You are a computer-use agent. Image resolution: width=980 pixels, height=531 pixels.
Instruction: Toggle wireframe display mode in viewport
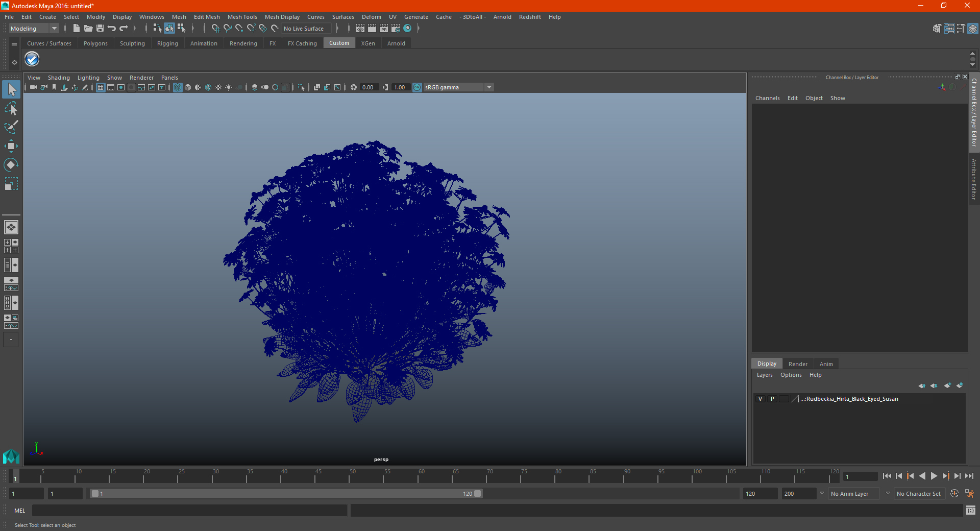[178, 87]
